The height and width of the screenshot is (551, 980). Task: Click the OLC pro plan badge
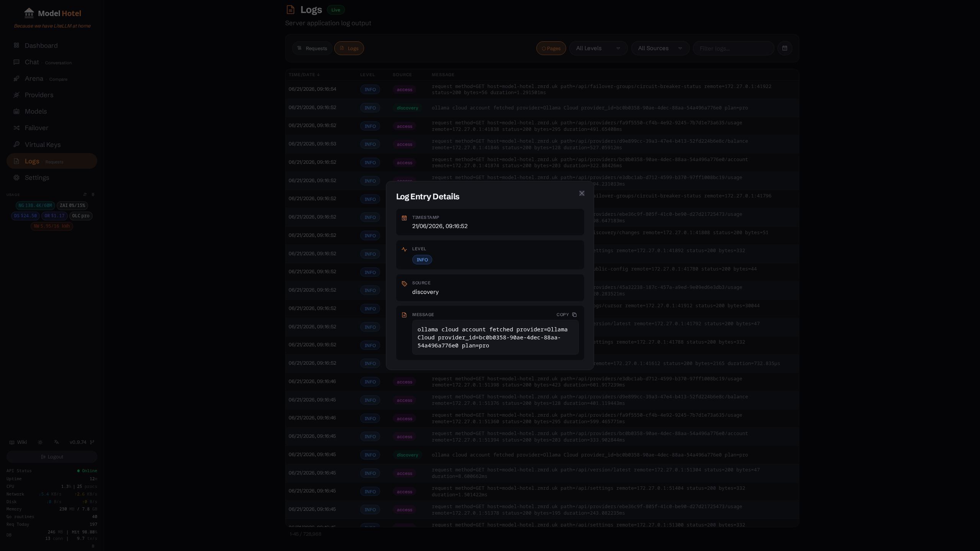81,216
